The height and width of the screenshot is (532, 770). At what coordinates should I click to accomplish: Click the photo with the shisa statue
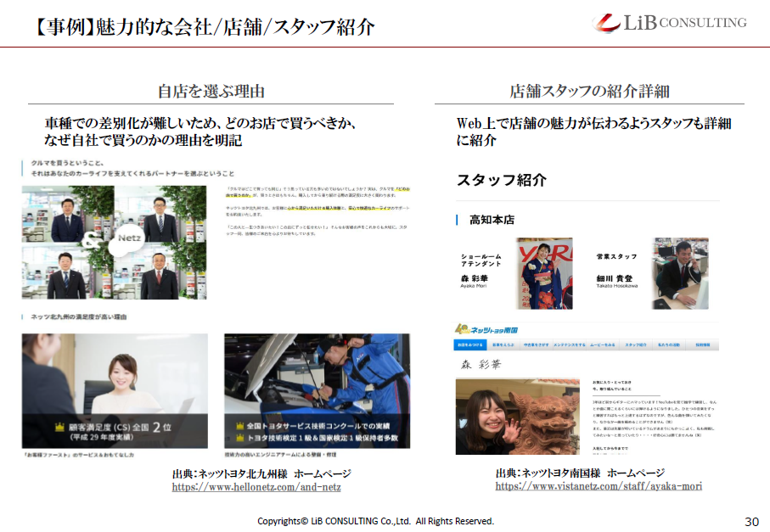pos(518,416)
